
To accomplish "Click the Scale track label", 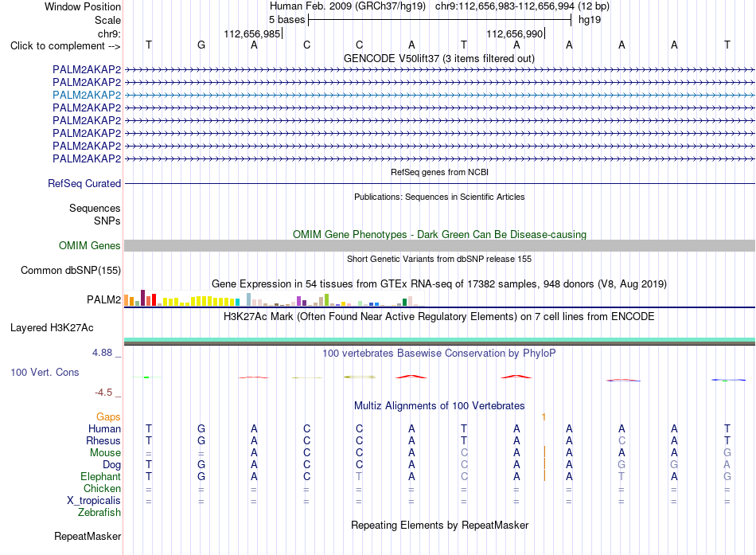I will tap(107, 20).
